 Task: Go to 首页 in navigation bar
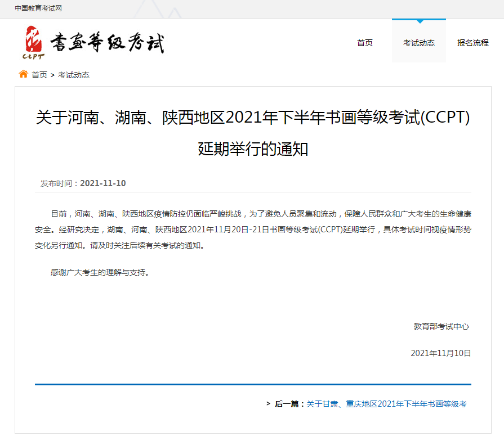365,43
